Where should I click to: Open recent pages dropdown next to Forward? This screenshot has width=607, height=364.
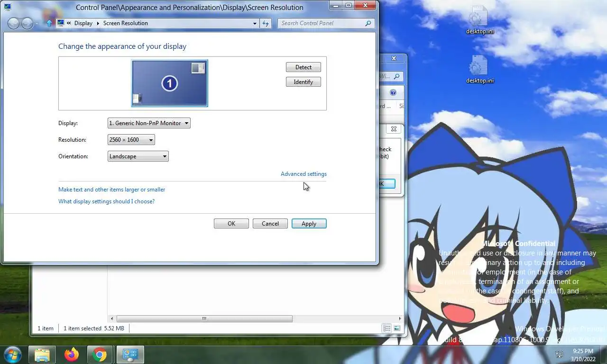pyautogui.click(x=37, y=24)
